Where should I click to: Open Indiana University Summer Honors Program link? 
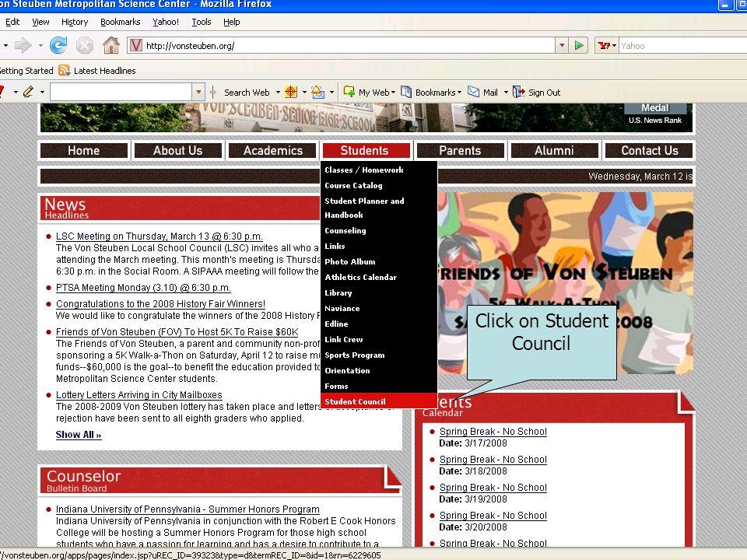188,509
